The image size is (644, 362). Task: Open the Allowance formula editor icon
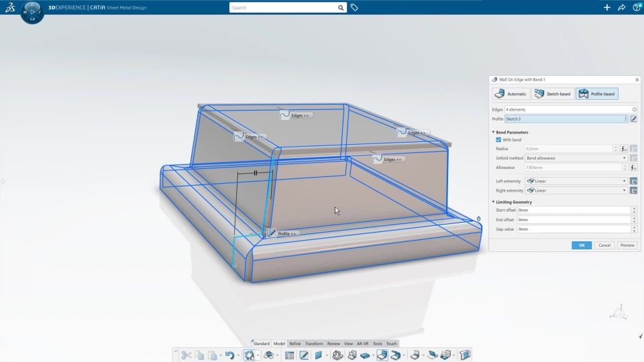pyautogui.click(x=634, y=168)
